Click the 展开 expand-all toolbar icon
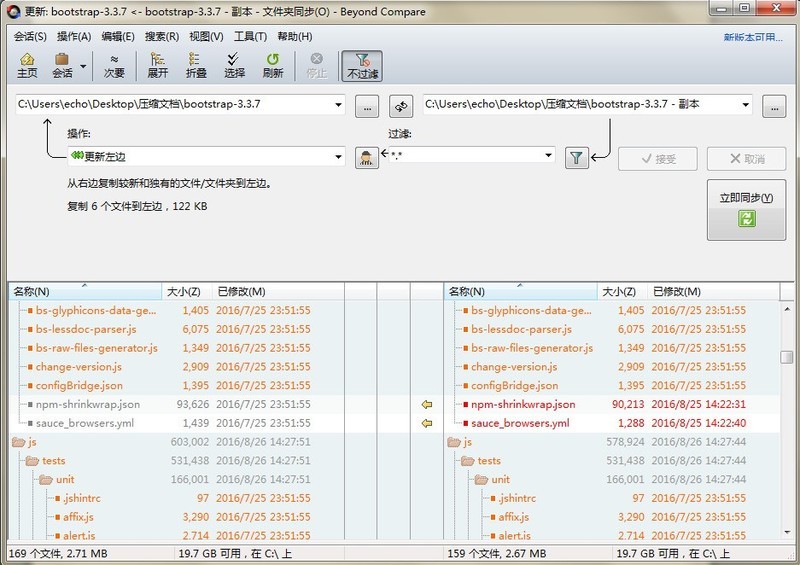 [x=158, y=65]
